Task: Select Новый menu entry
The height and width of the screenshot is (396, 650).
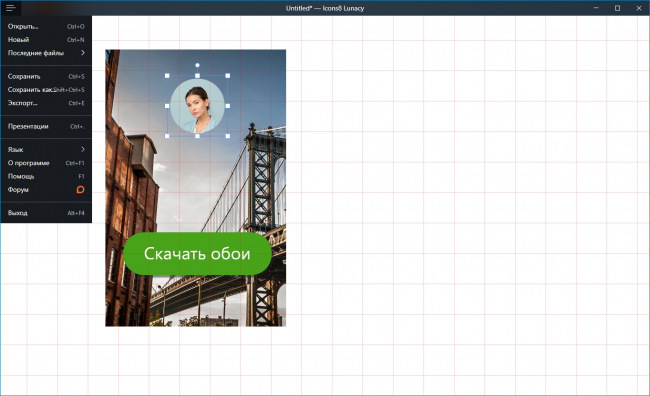Action: pyautogui.click(x=46, y=40)
